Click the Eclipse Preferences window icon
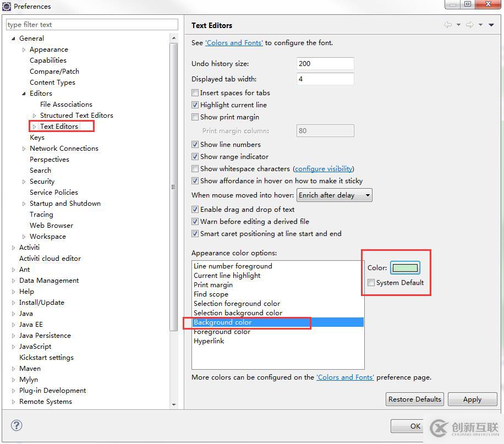This screenshot has height=444, width=504. click(7, 6)
